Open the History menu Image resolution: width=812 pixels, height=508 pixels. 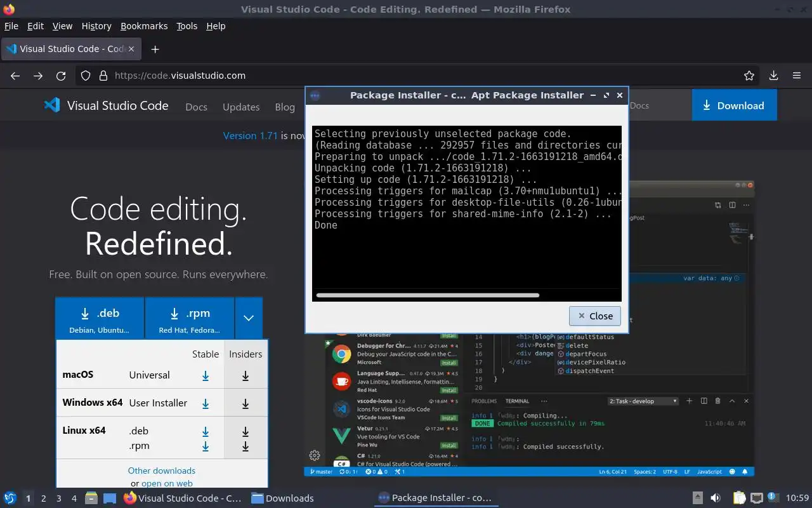coord(96,26)
